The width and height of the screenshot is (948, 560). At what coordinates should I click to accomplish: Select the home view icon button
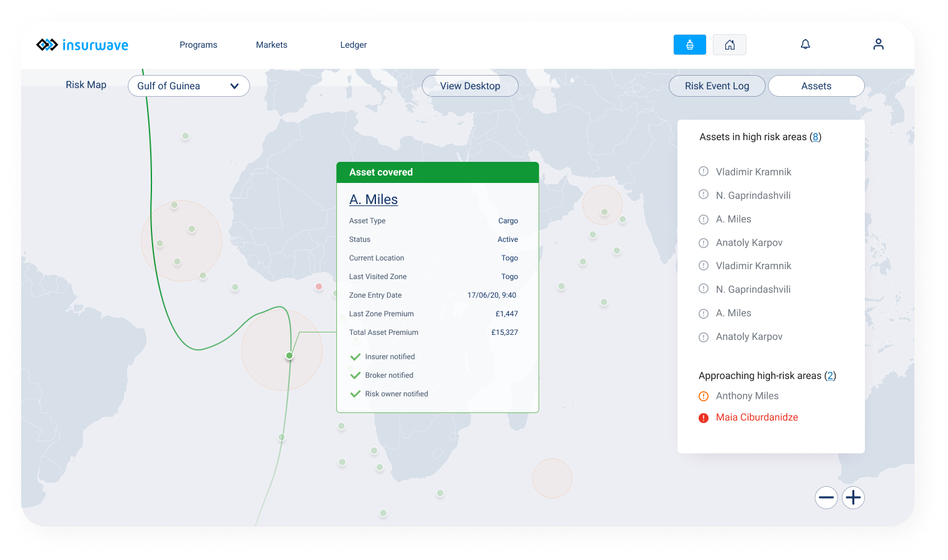[x=730, y=45]
